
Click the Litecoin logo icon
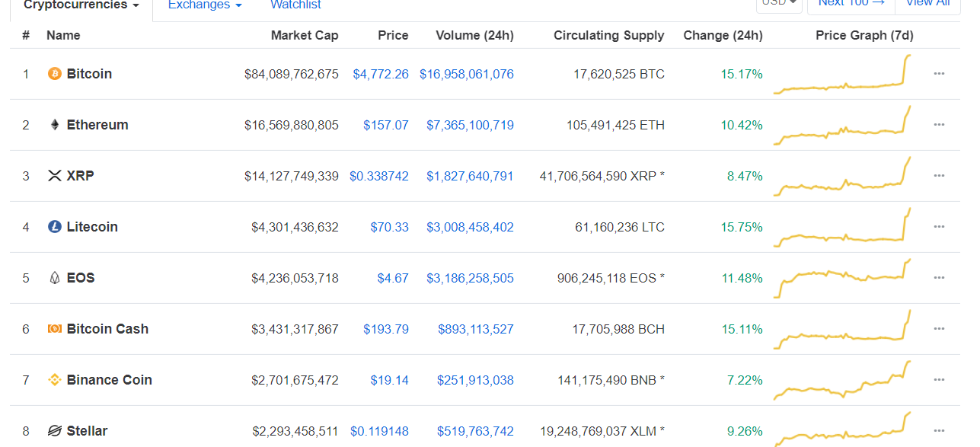click(x=54, y=227)
